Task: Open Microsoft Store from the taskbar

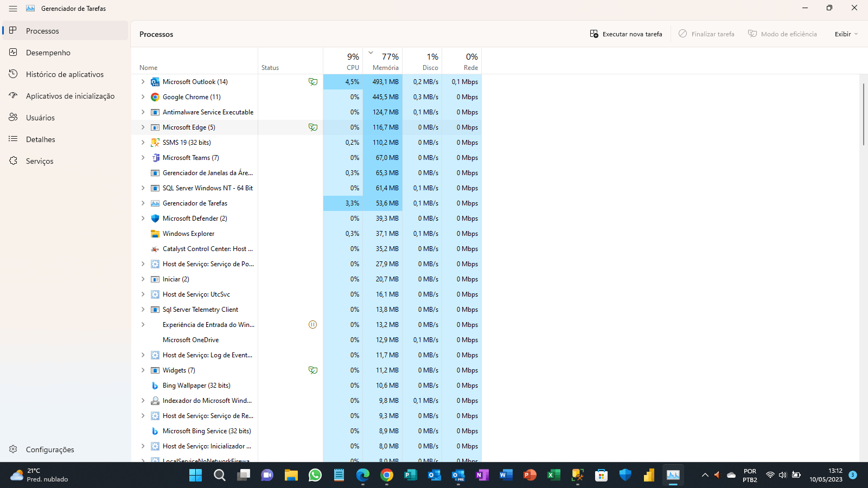Action: point(602,476)
